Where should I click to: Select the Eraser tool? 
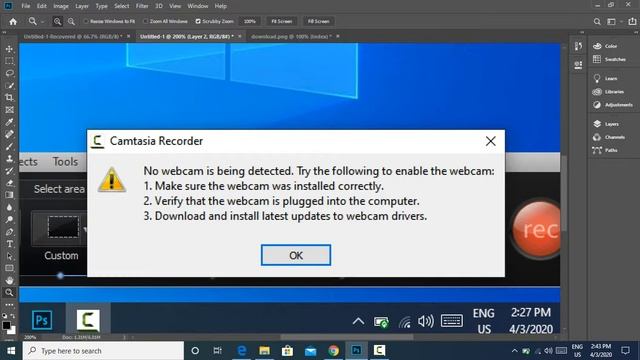click(x=9, y=183)
